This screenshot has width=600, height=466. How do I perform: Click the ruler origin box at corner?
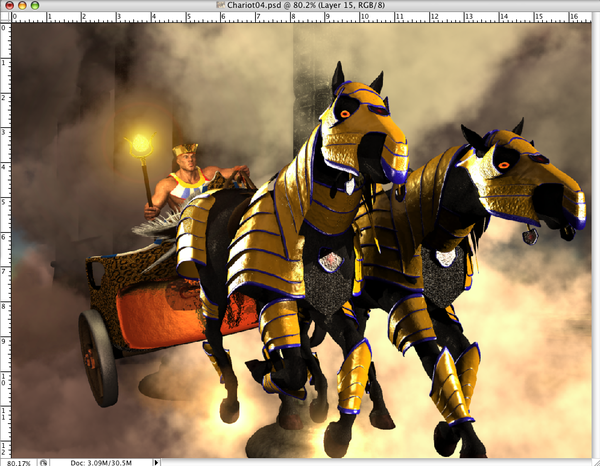click(x=6, y=16)
